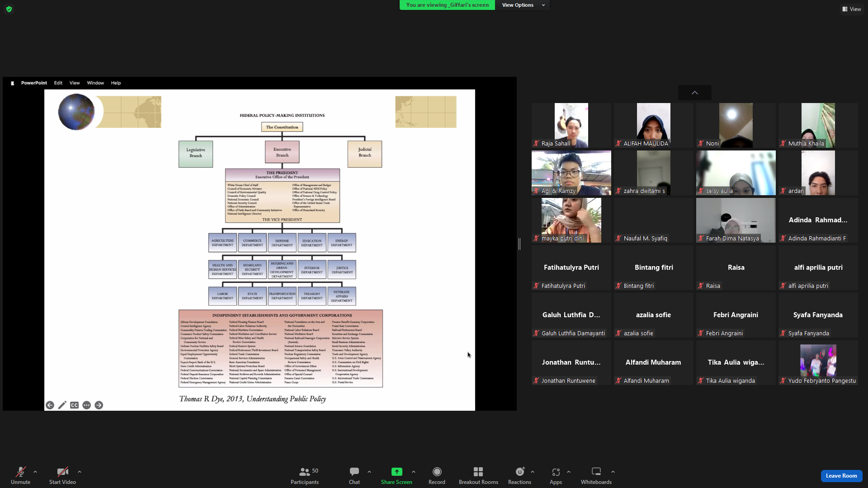Select azalia sofie participant tile
Screen dimensions: 868x488
[x=654, y=315]
